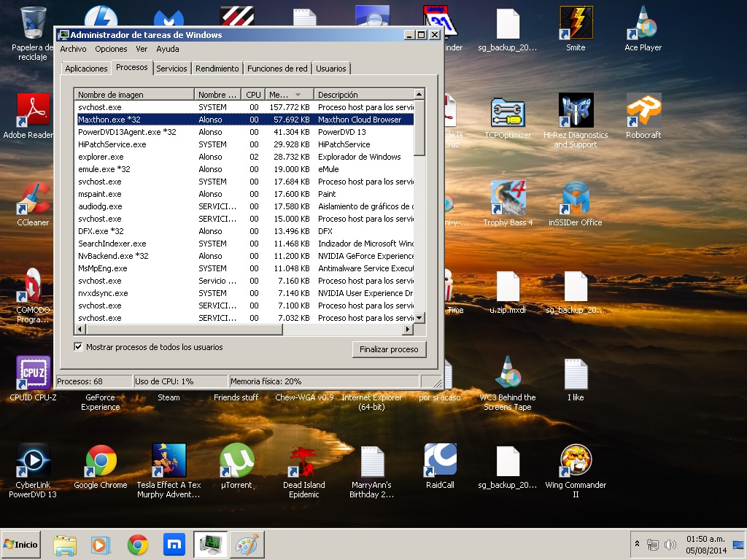Click the network tray icon
This screenshot has height=560, width=747.
[x=653, y=544]
